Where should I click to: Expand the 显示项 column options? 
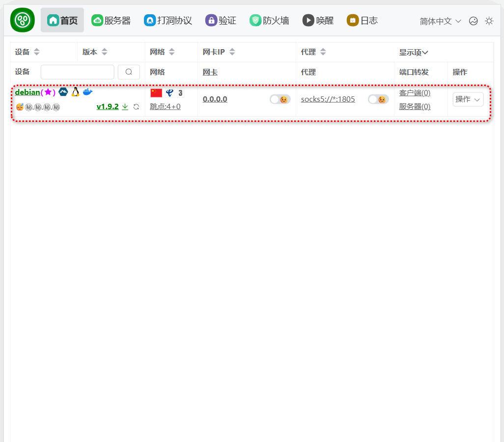[x=414, y=52]
